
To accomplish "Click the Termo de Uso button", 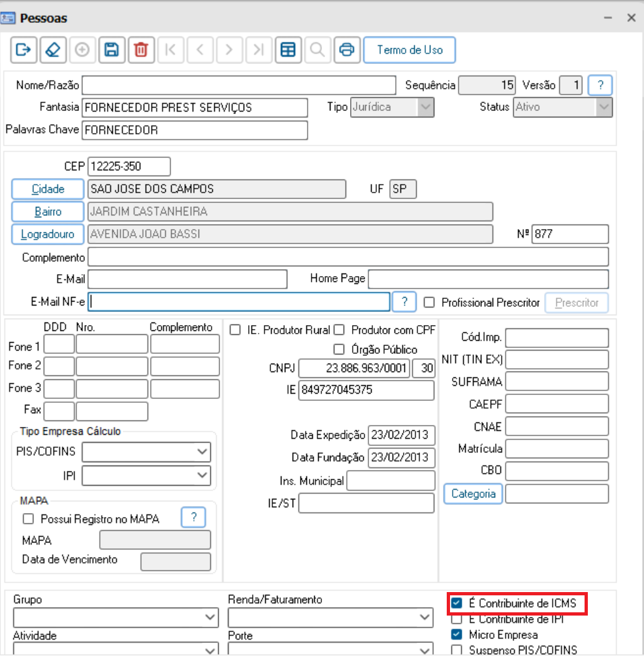I will point(410,50).
